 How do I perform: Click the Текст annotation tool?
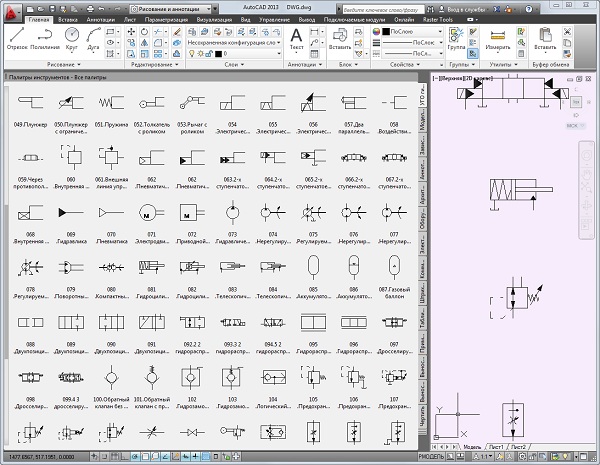(296, 37)
